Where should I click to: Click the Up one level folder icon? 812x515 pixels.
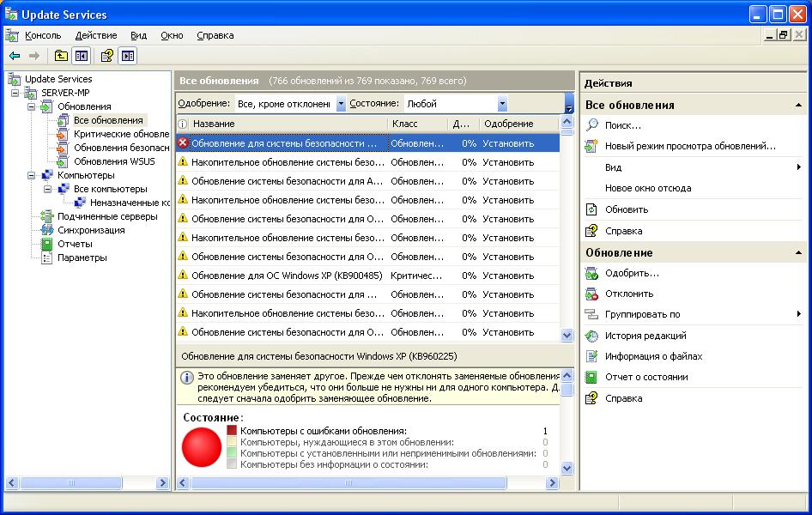(x=61, y=56)
